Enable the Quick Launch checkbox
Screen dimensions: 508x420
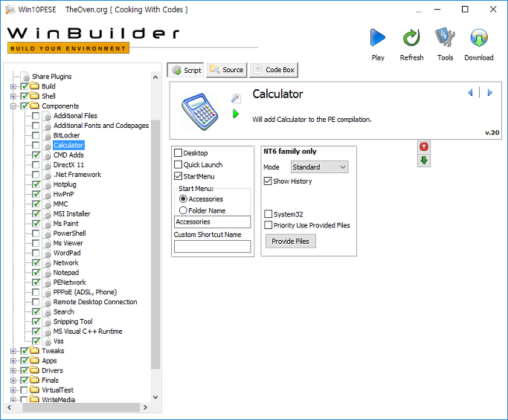179,164
